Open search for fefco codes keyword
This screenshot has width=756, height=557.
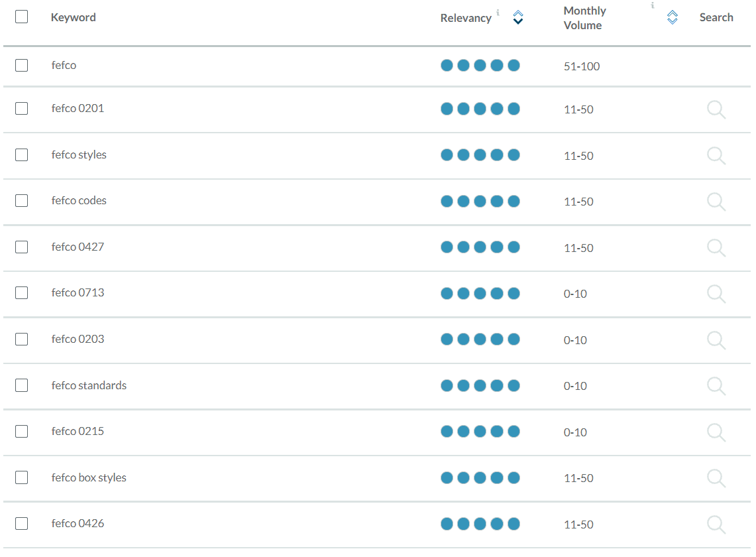point(716,202)
